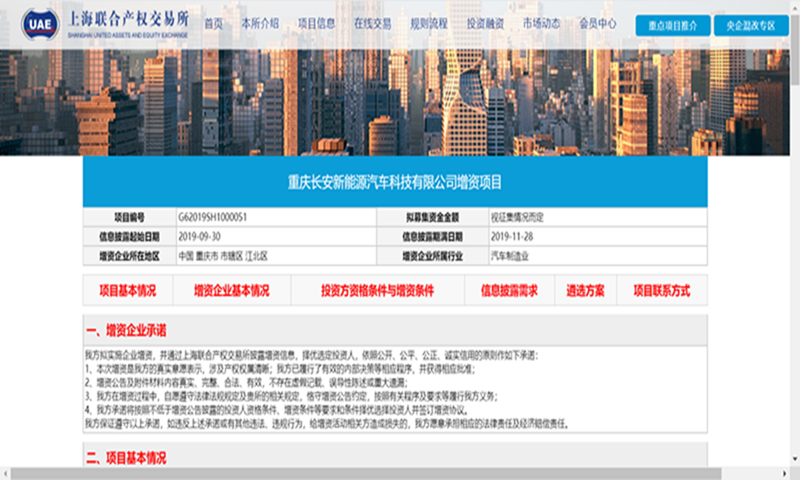Click the 信息披露期满日期 label cell
Screen dimensions: 800x480
click(433, 237)
